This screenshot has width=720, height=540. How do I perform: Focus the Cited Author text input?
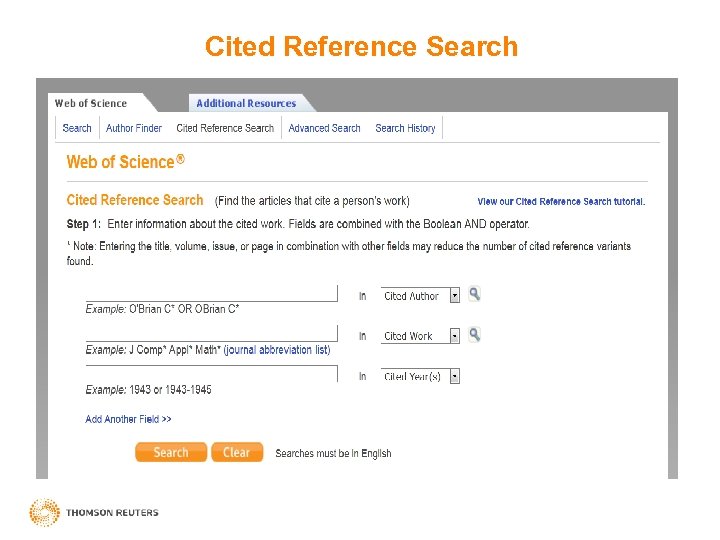[212, 293]
